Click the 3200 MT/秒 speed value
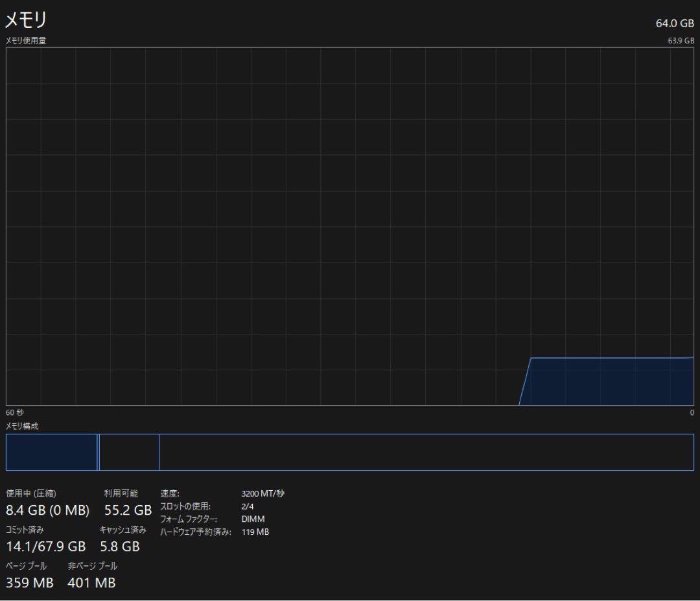This screenshot has height=601, width=700. pos(262,493)
